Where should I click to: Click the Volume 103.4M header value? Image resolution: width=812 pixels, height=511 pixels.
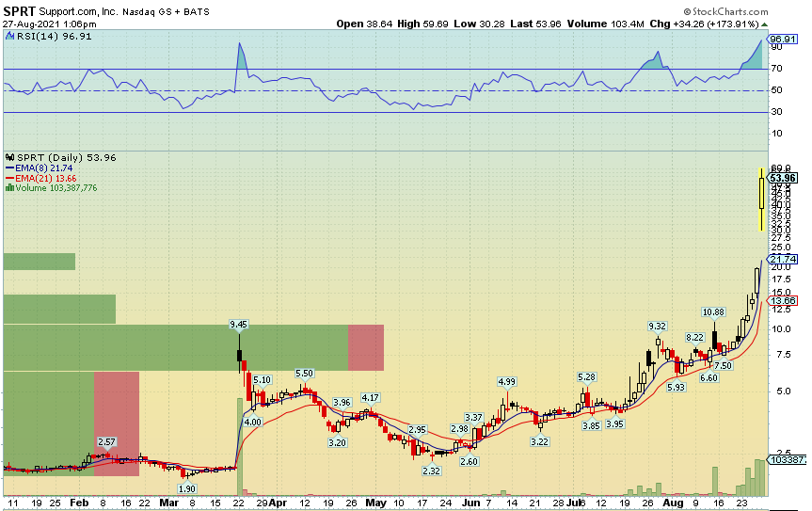pos(605,24)
